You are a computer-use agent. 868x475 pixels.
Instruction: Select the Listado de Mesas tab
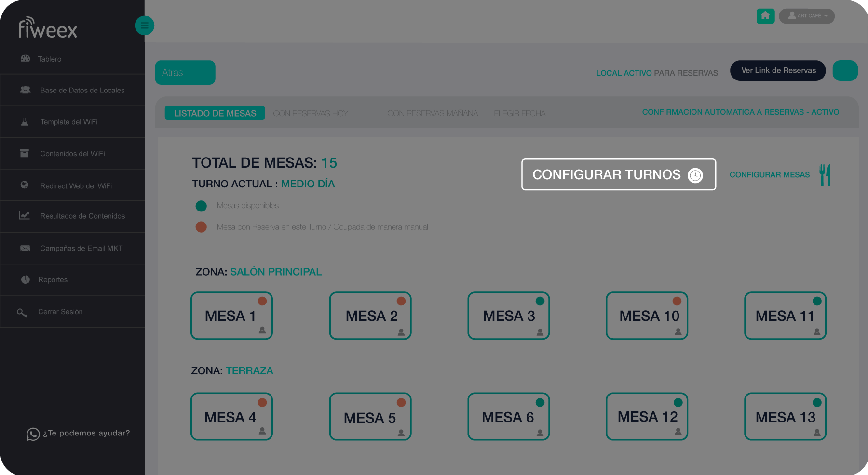tap(215, 113)
